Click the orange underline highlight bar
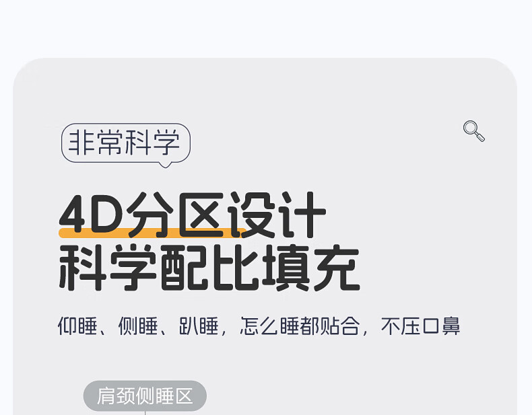This screenshot has width=532, height=415. 153,233
